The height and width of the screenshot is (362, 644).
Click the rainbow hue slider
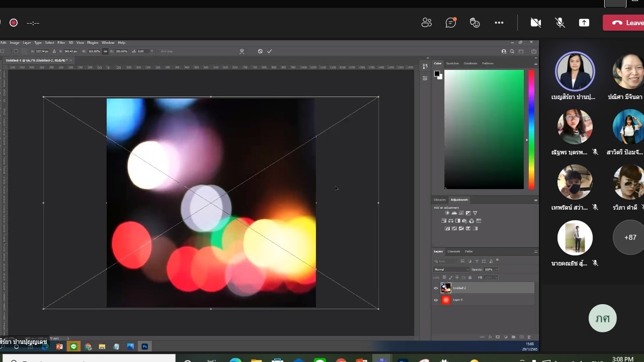[531, 129]
